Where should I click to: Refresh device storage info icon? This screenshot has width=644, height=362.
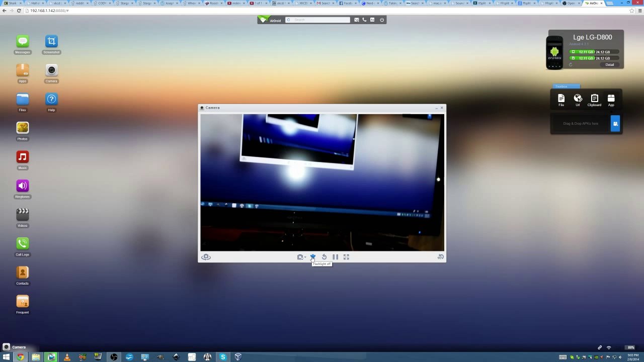click(x=571, y=64)
